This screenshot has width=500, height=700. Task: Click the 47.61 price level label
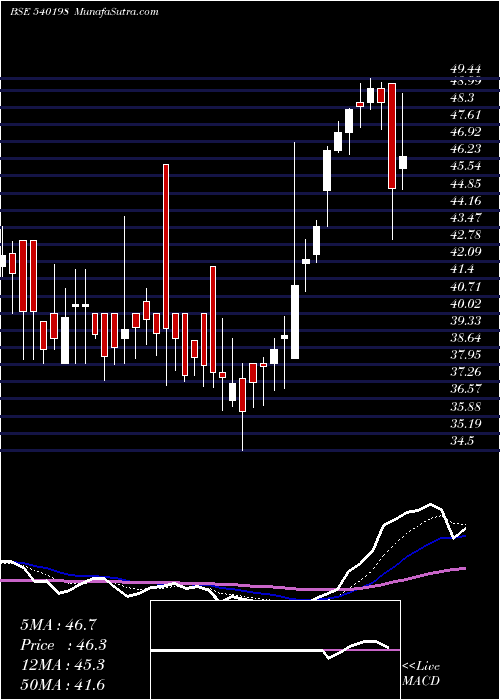[466, 115]
